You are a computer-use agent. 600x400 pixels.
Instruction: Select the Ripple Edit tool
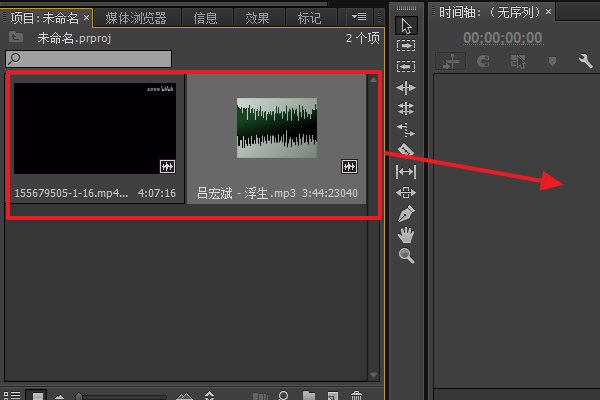(406, 88)
